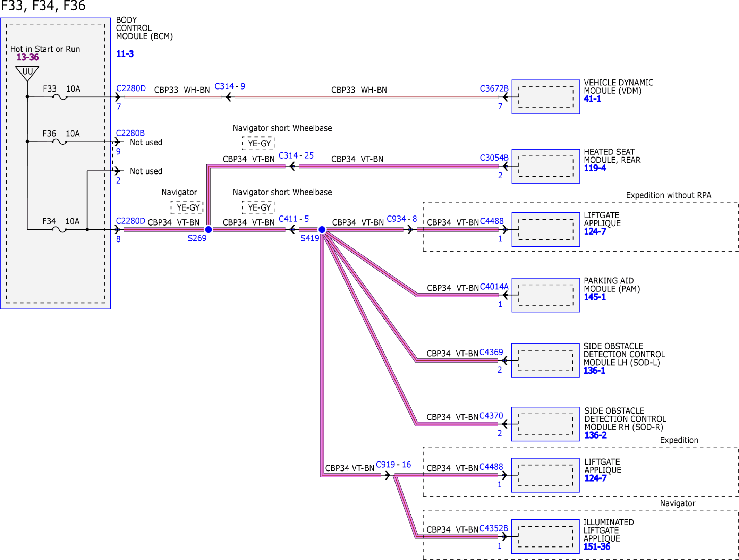Click the S419 splice label
The image size is (739, 560).
pyautogui.click(x=310, y=238)
